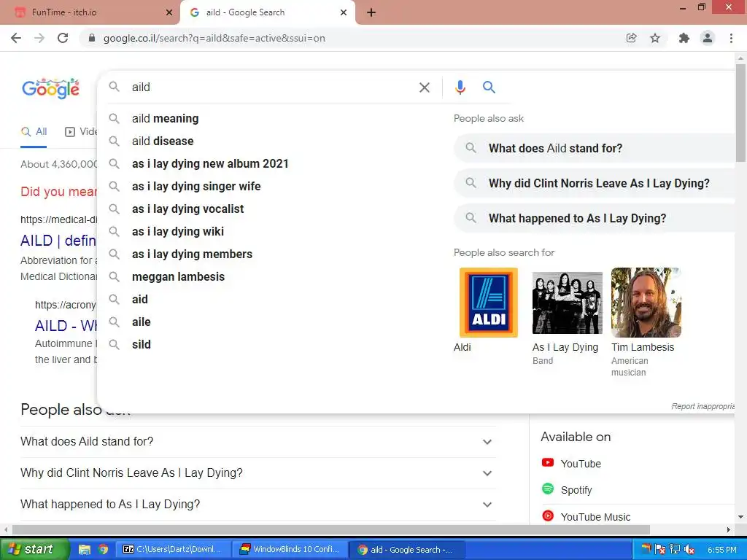Open the YouTube availability link
Screen dimensions: 747x560
click(571, 463)
